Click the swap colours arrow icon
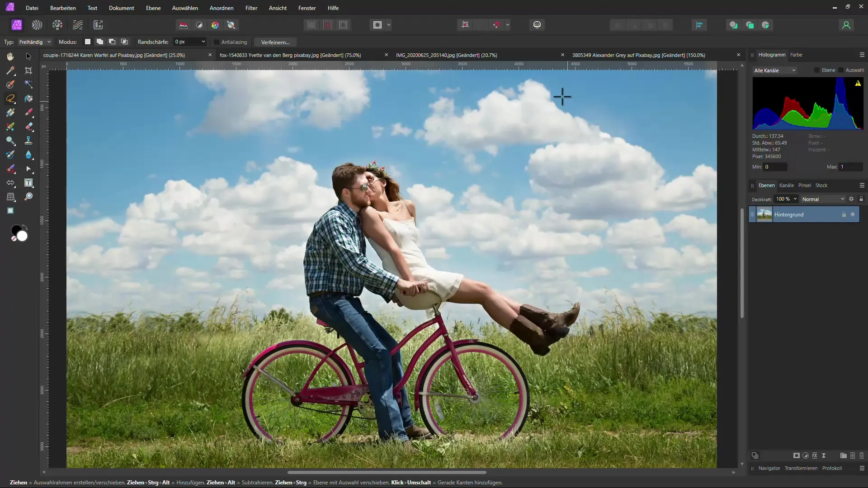This screenshot has height=488, width=868. (25, 227)
